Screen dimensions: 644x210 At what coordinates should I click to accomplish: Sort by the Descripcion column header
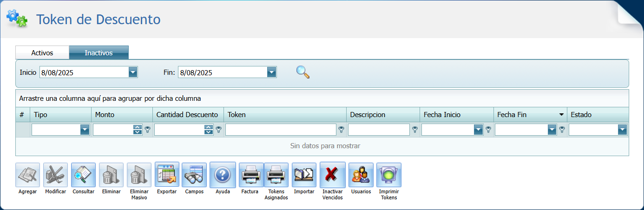coord(383,115)
